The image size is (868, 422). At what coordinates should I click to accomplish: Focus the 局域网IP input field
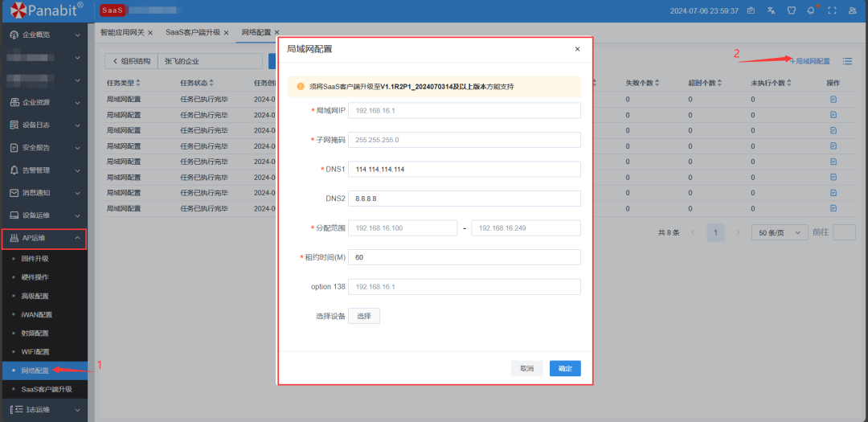(465, 110)
